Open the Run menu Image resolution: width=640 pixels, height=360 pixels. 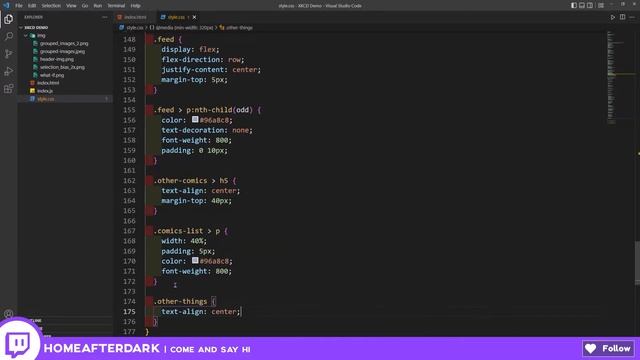pos(98,6)
